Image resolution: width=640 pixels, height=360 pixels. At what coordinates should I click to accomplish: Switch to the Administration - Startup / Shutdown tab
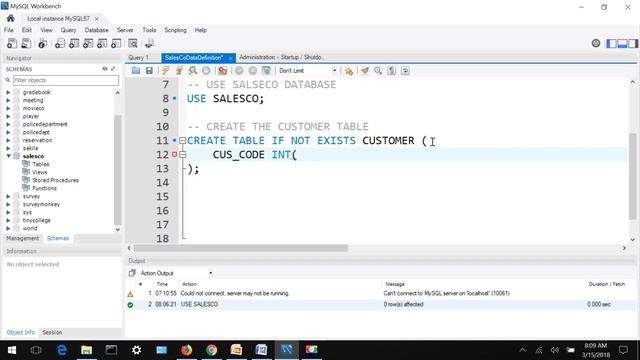click(x=282, y=57)
